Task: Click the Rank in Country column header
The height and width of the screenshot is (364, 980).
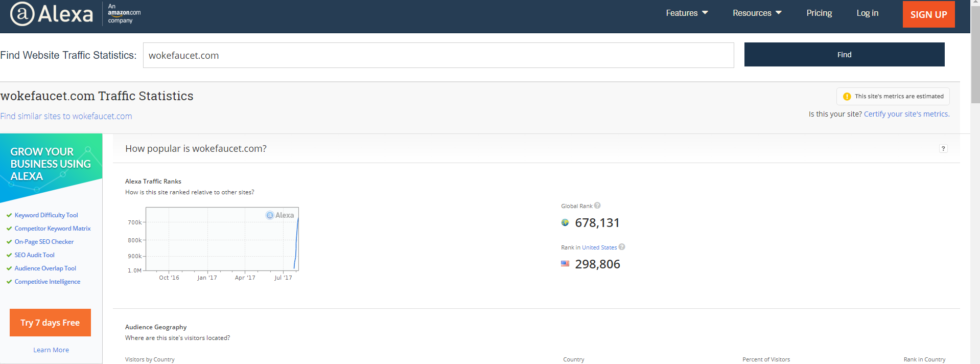Action: (x=924, y=359)
